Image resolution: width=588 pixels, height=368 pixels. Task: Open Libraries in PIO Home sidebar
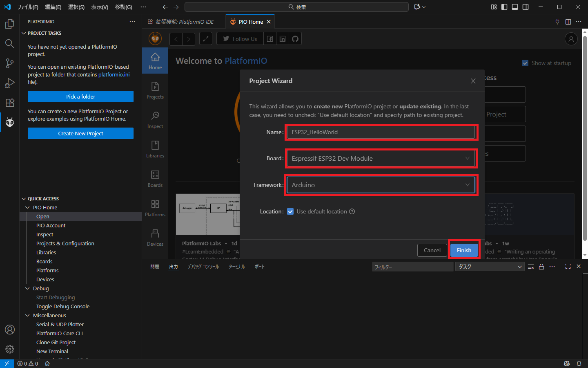(155, 149)
